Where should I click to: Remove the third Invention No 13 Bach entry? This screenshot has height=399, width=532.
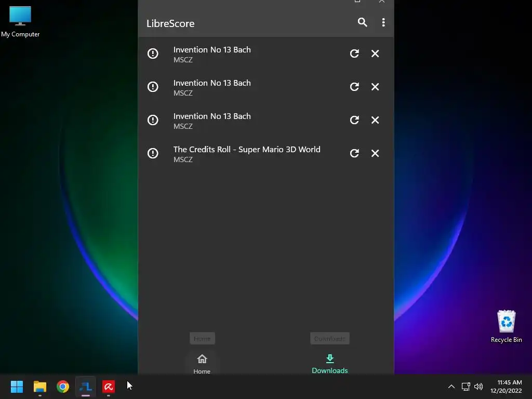coord(375,120)
